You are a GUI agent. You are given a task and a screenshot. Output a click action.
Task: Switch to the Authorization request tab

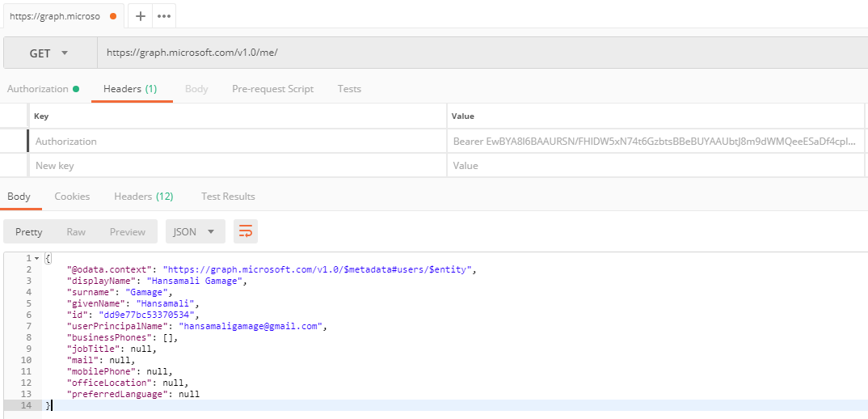click(43, 89)
